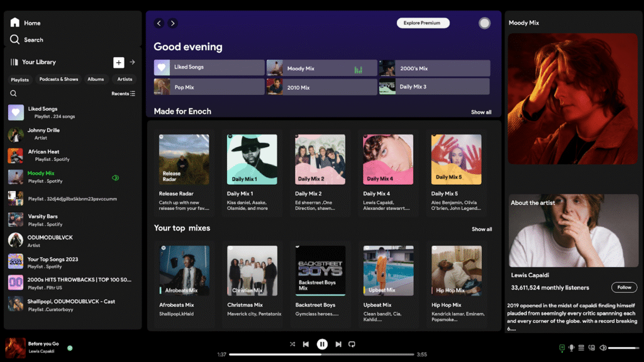This screenshot has height=362, width=644.
Task: Open the playback Queue panel
Action: 582,347
